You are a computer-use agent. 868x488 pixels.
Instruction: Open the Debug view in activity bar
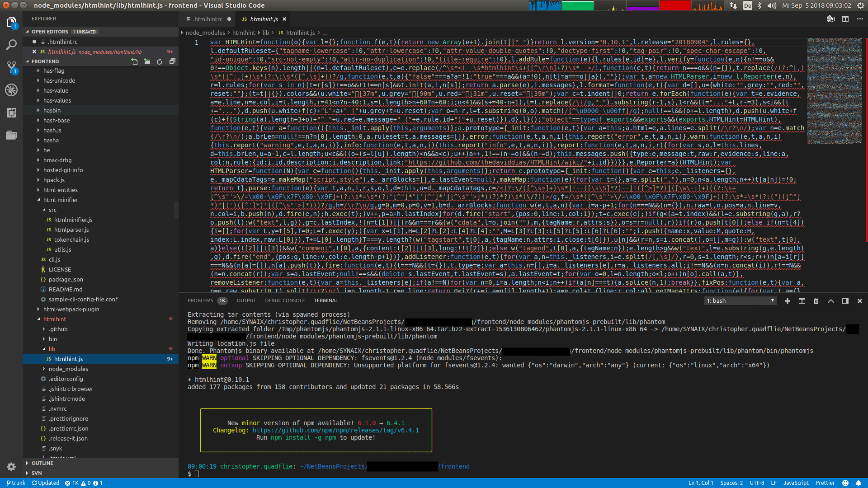pos(11,90)
